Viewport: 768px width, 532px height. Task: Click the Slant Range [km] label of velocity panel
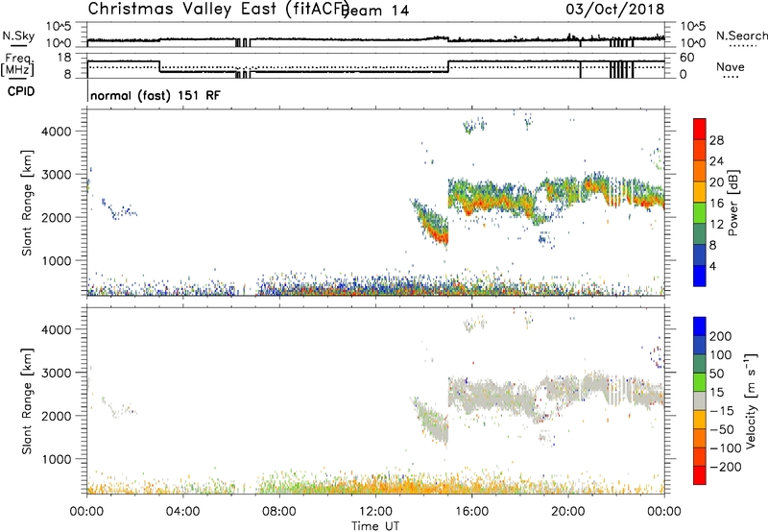coord(27,401)
